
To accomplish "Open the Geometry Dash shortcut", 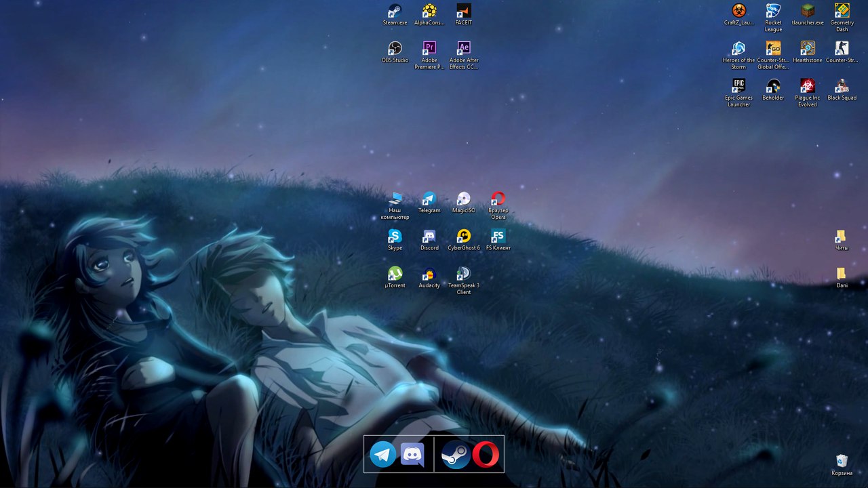I will click(842, 18).
